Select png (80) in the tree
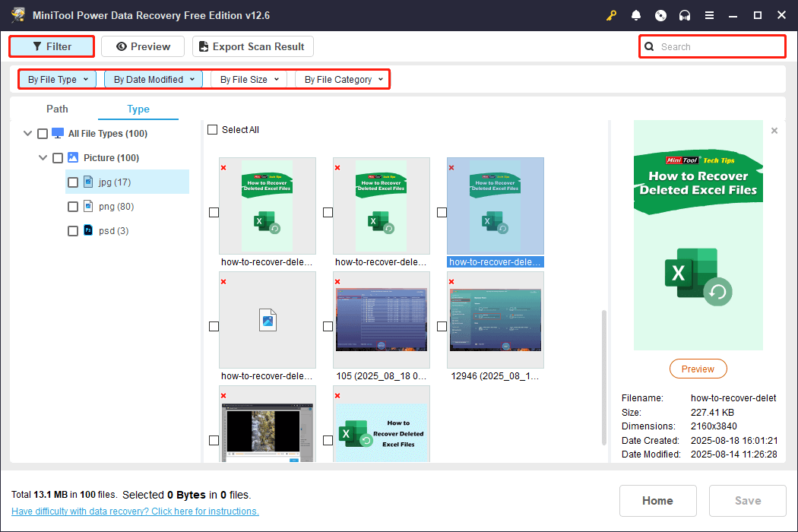The image size is (798, 532). [116, 207]
